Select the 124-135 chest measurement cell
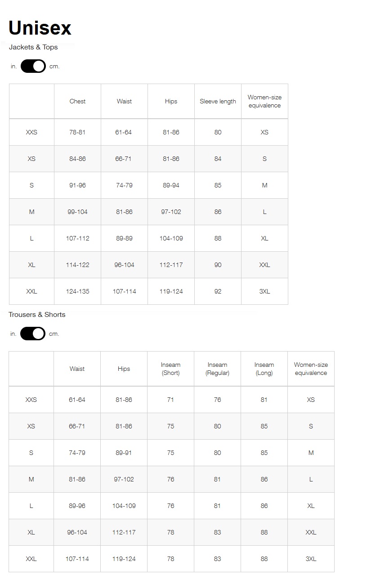Viewport: 367px width, 588px height. point(77,292)
